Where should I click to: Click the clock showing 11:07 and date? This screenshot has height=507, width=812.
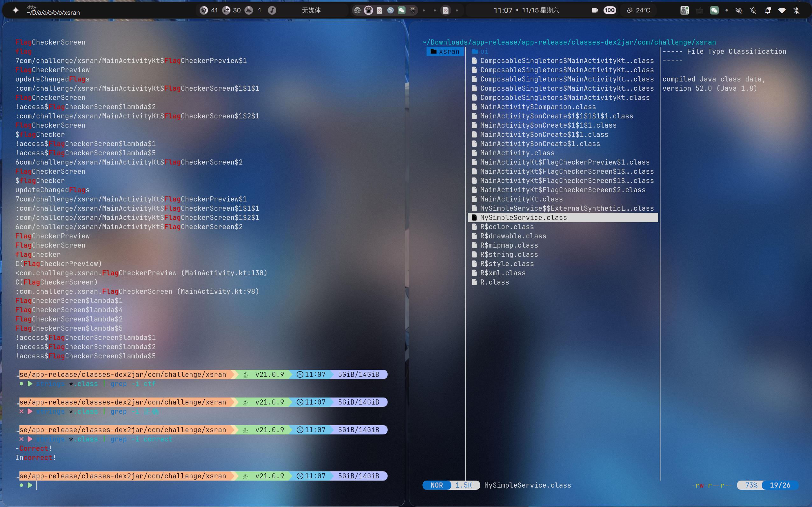pyautogui.click(x=526, y=11)
